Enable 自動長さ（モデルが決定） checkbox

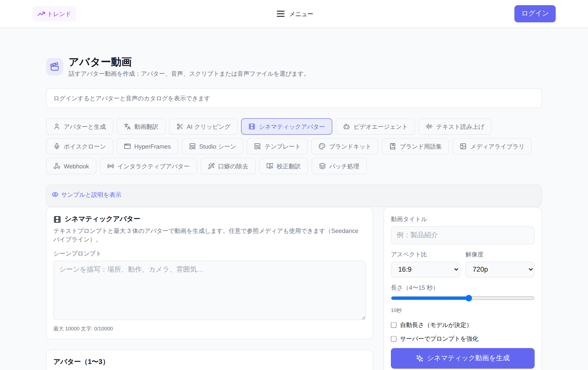(x=394, y=325)
